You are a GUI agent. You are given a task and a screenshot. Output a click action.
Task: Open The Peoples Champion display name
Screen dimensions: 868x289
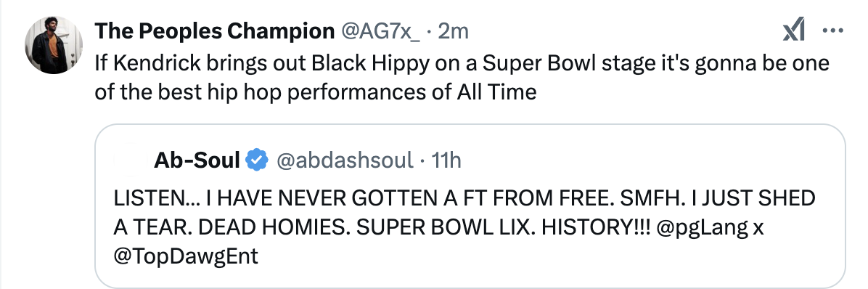[214, 31]
